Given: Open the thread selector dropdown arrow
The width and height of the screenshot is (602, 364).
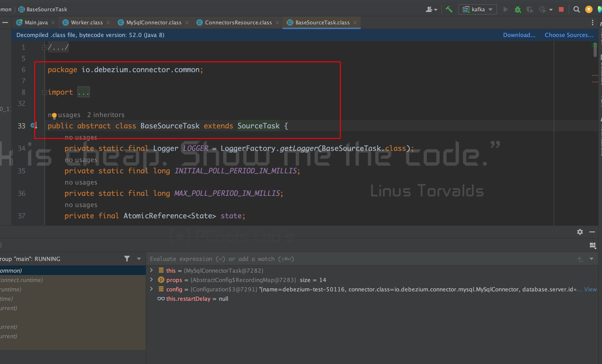Looking at the screenshot, I should pyautogui.click(x=139, y=259).
